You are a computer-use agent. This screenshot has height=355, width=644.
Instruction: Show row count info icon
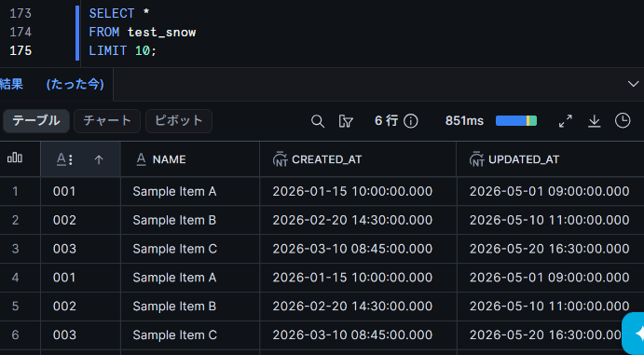[x=411, y=121]
